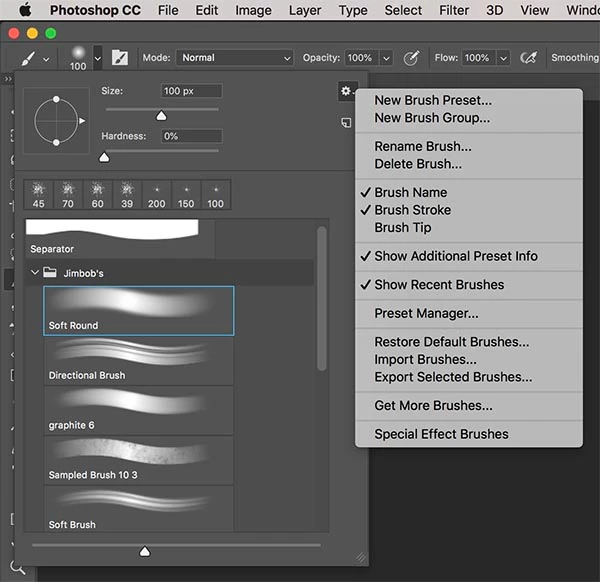The image size is (600, 582).
Task: Select recent brush sized 150
Action: (186, 195)
